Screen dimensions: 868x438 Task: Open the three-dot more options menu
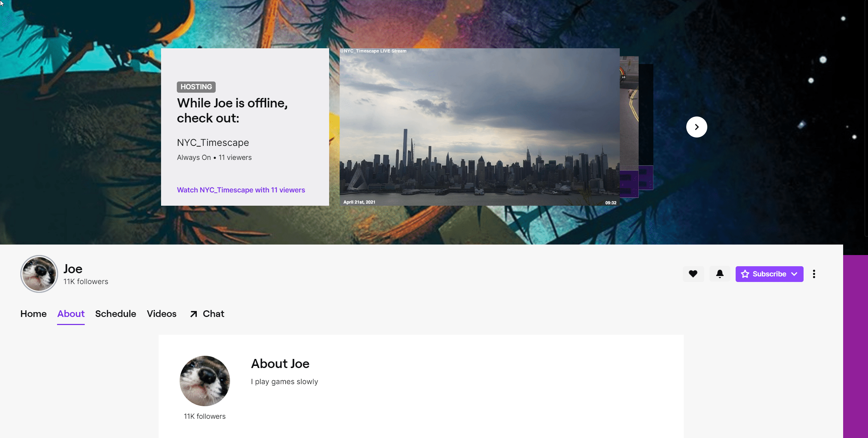[x=814, y=274]
